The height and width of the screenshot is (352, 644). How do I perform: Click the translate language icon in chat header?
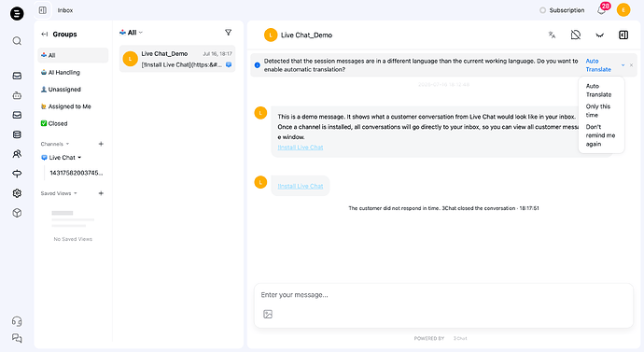(552, 35)
